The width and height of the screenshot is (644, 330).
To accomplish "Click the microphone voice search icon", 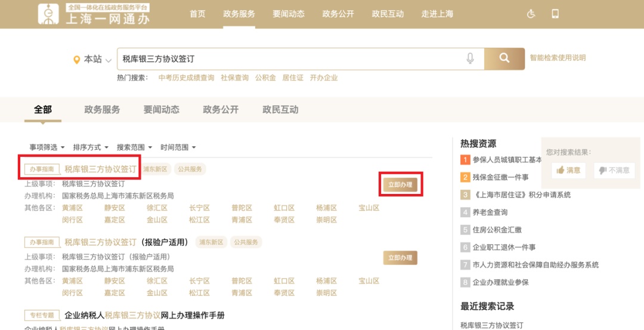I will click(x=470, y=58).
